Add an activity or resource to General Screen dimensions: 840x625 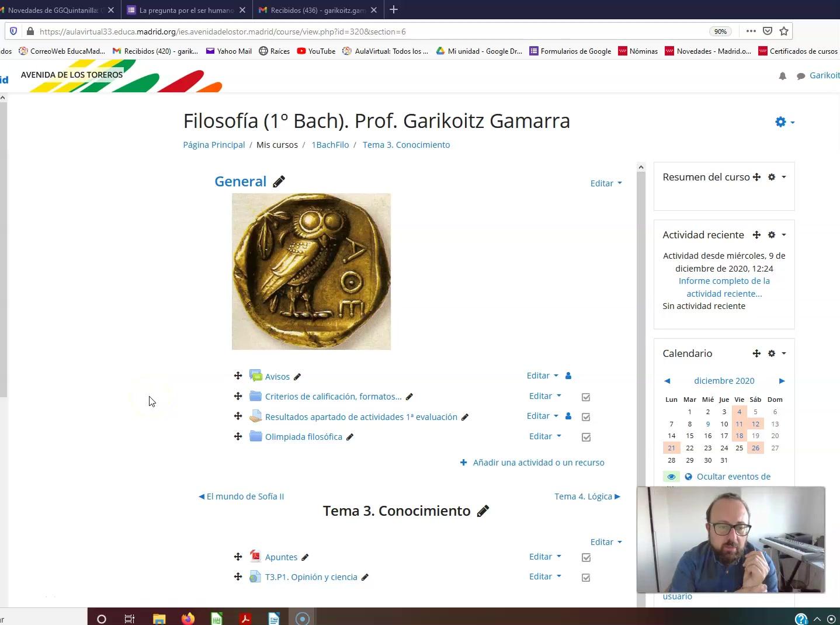(x=532, y=463)
